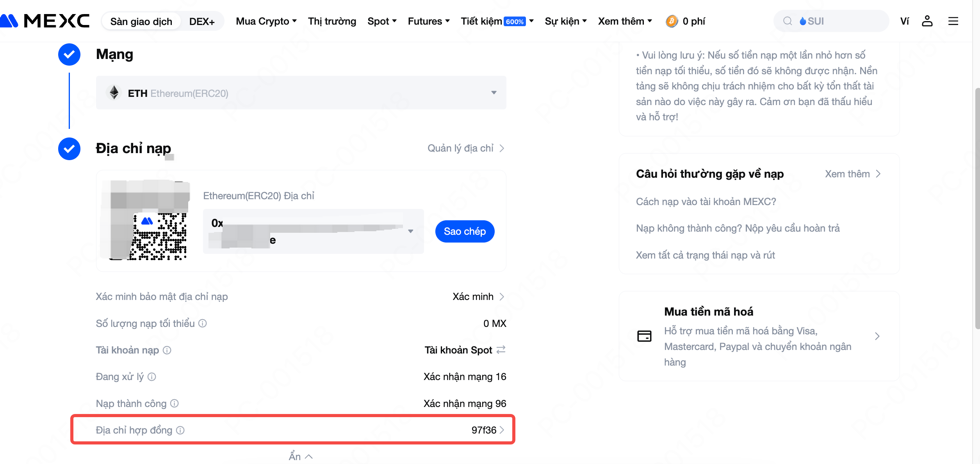980x464 pixels.
Task: Open Mua tiền mã hoá card chevron
Action: point(877,336)
